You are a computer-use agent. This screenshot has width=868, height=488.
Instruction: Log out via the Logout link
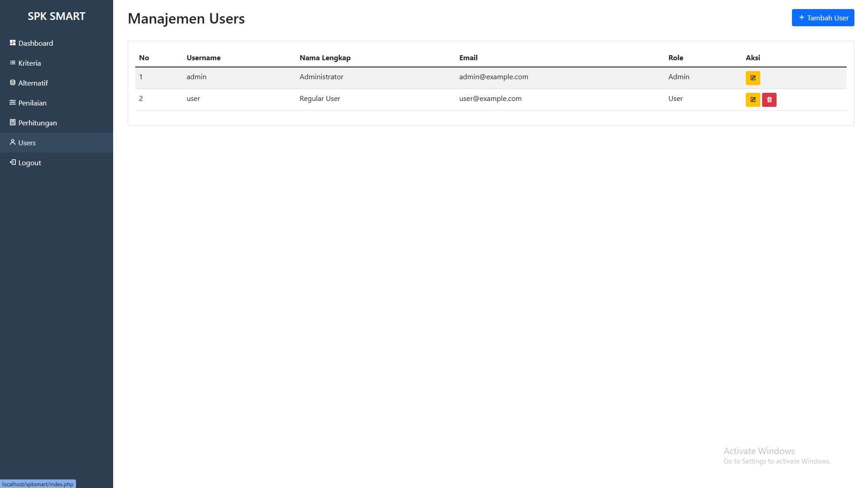coord(57,163)
